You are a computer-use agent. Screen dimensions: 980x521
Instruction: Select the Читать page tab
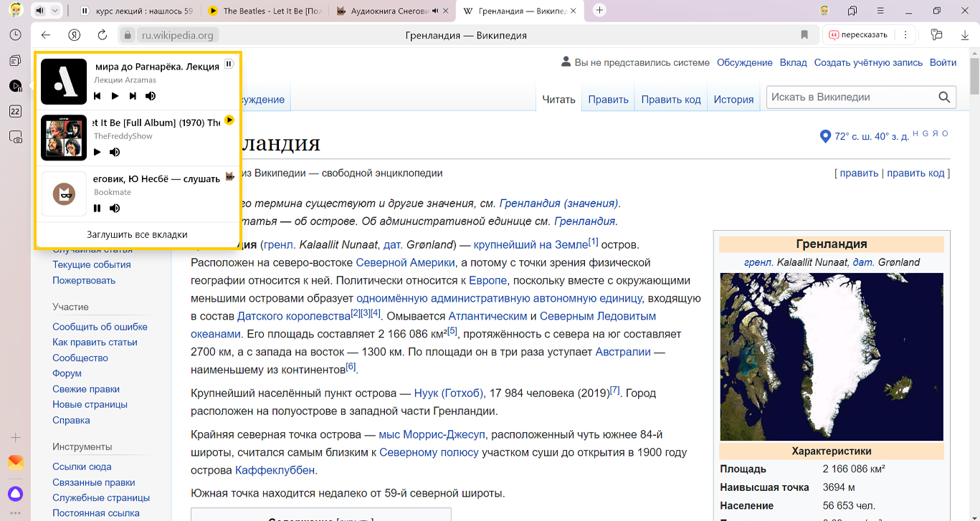[x=558, y=100]
